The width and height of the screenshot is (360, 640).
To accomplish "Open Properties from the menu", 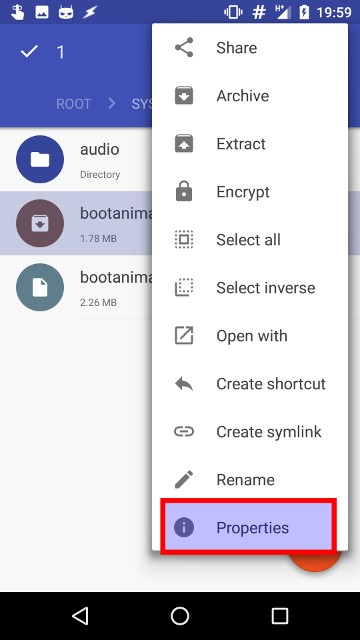I will point(248,527).
